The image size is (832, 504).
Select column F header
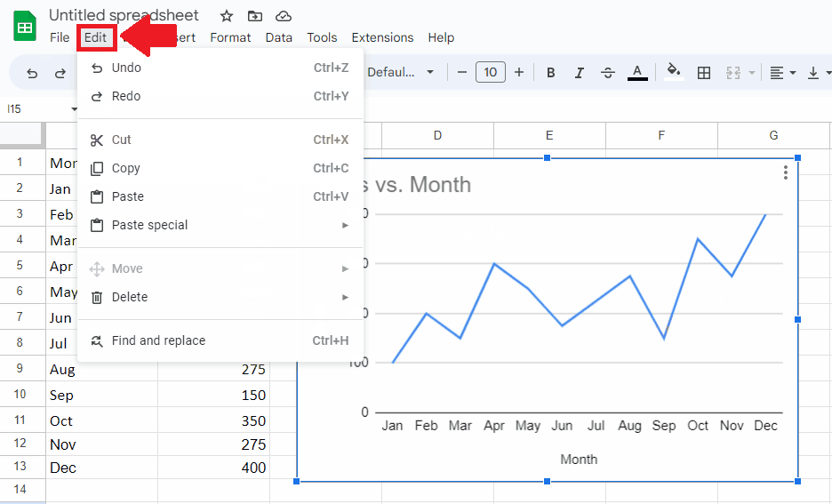[661, 136]
